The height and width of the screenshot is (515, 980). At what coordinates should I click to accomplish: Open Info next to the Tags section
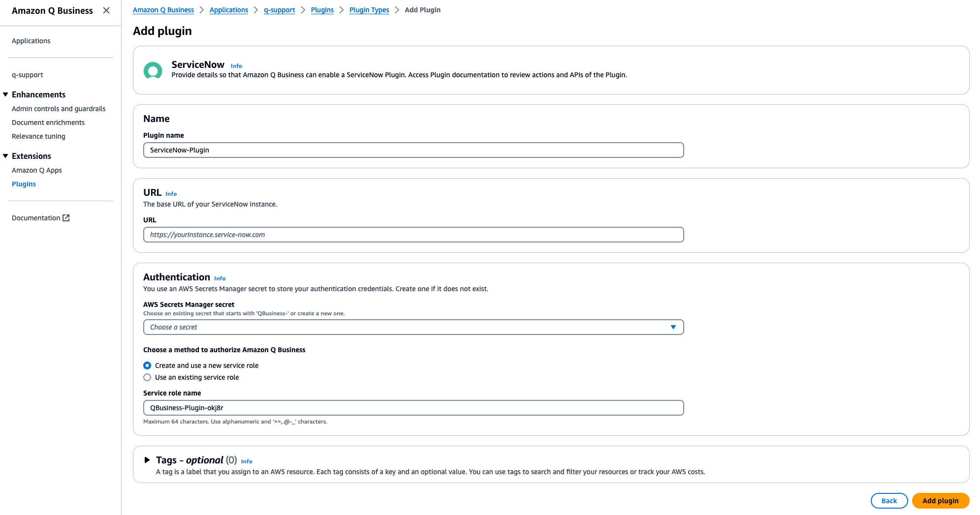[246, 461]
